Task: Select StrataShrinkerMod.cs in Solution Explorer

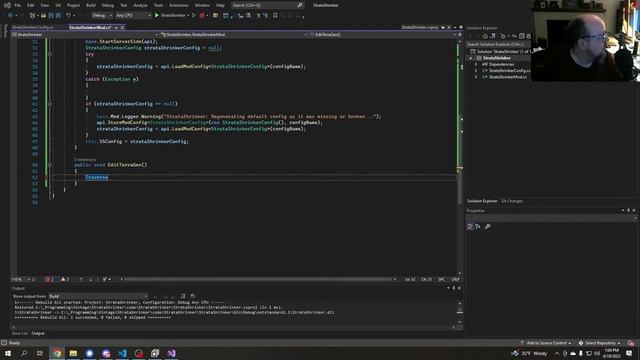Action: click(507, 77)
